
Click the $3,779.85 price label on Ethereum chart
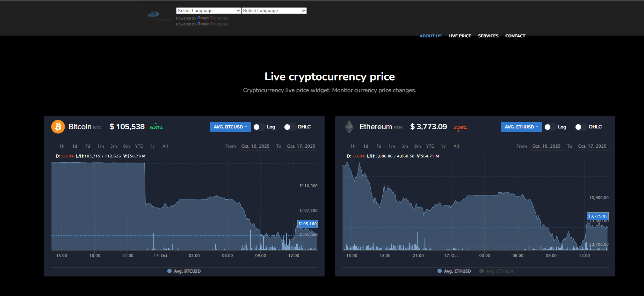click(598, 216)
